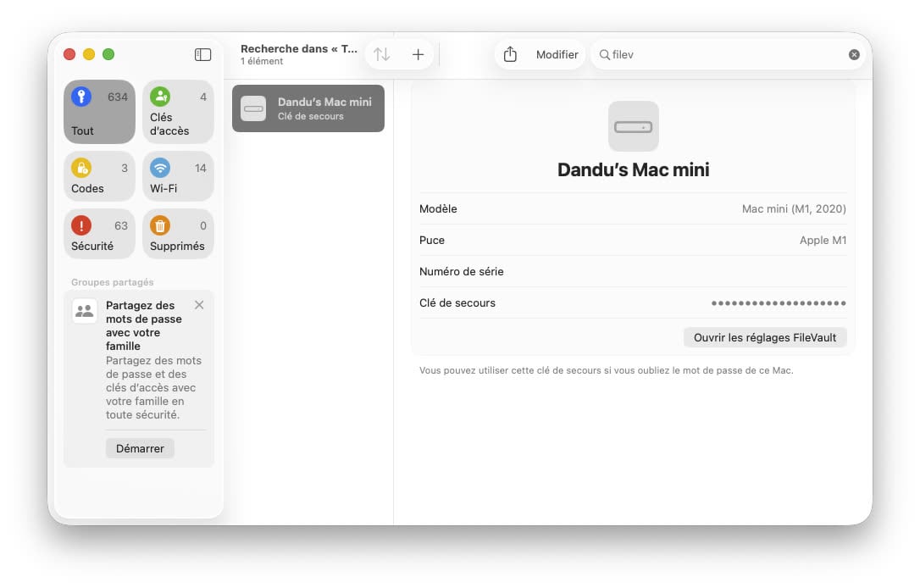Click the green zoom window button
920x588 pixels.
click(x=108, y=54)
